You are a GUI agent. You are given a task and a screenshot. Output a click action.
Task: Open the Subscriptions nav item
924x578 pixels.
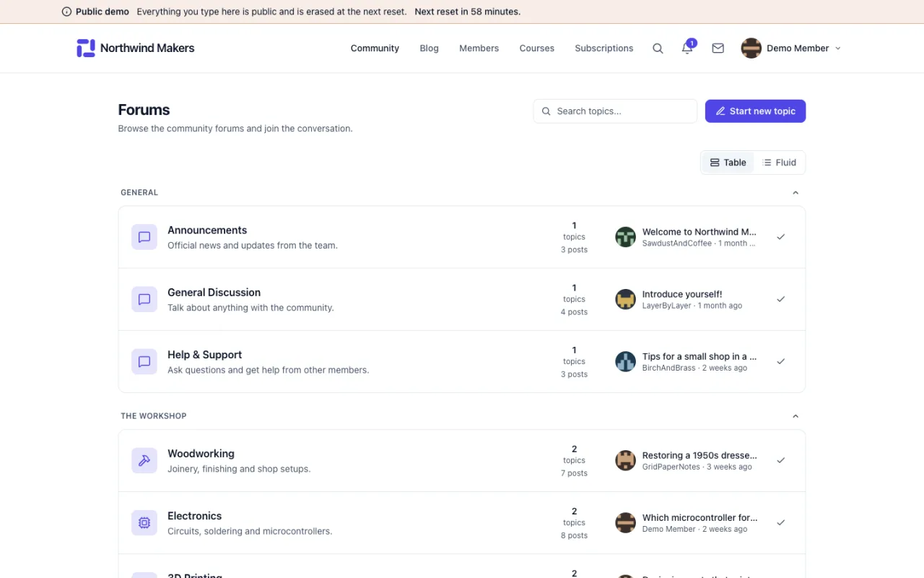tap(603, 48)
